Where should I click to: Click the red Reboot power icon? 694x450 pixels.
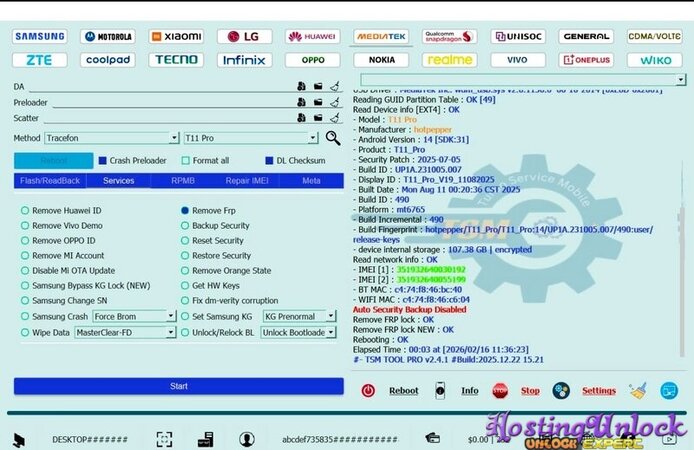click(x=368, y=391)
